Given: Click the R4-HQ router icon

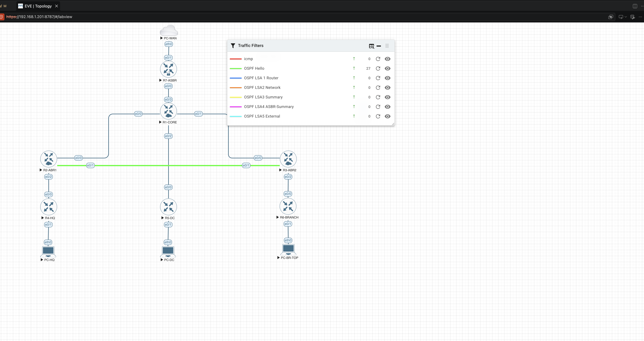Looking at the screenshot, I should click(49, 207).
